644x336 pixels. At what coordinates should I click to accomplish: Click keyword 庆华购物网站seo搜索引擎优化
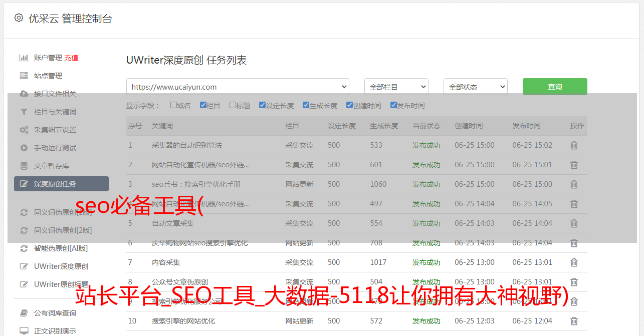pyautogui.click(x=200, y=243)
